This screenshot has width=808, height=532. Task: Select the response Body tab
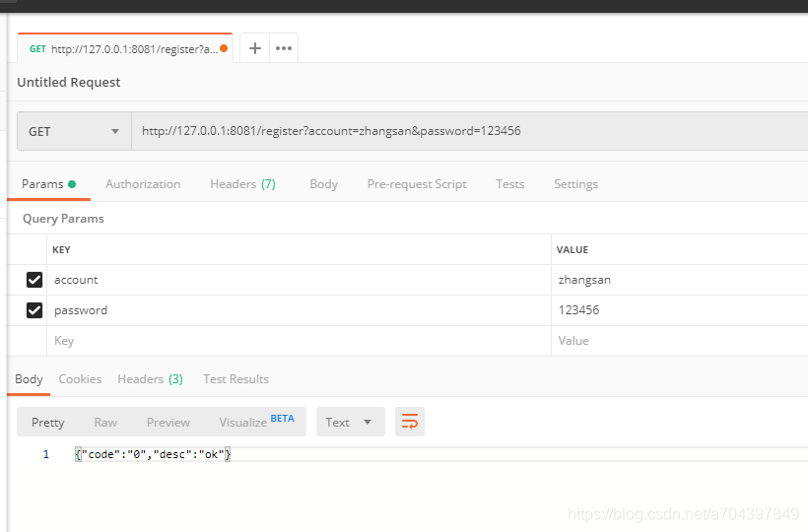click(x=29, y=379)
